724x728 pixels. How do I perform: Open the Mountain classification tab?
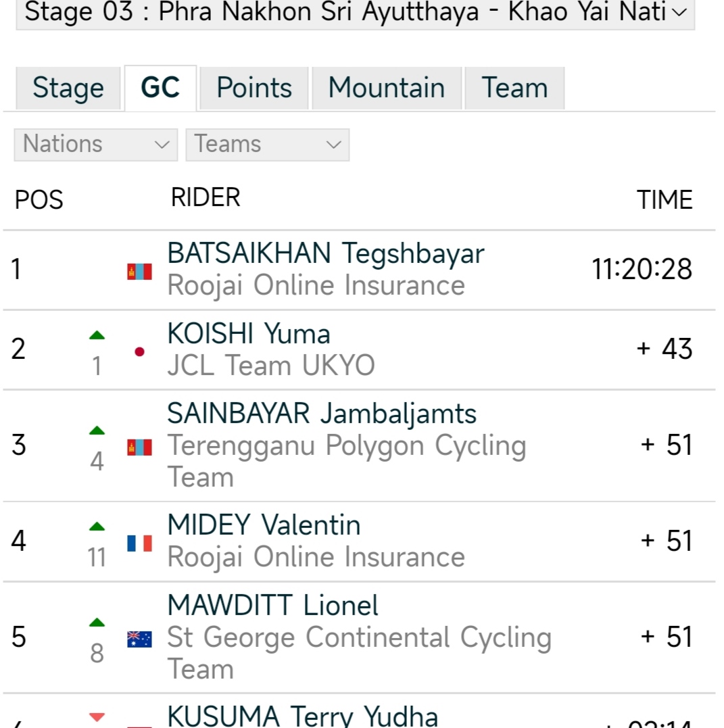coord(386,89)
